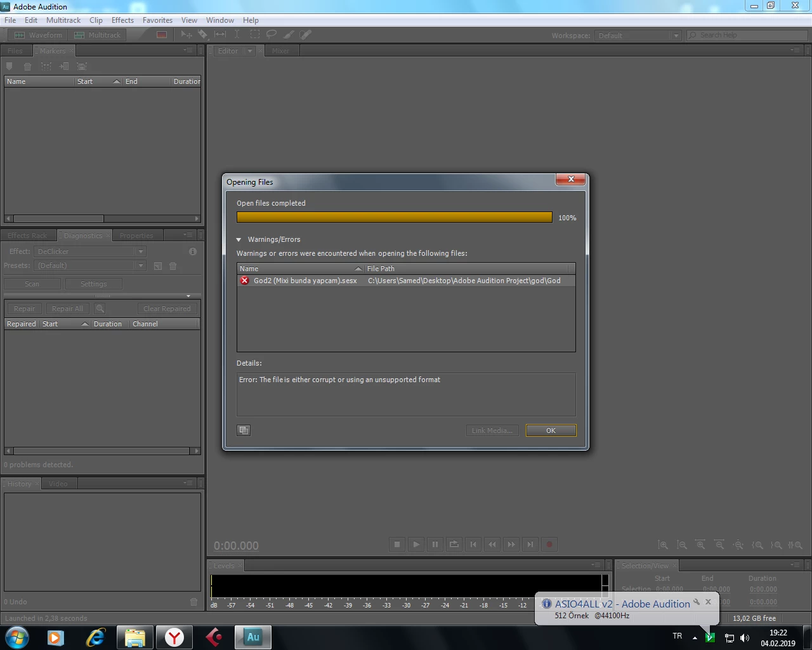Switch to Waveform view

tap(38, 35)
